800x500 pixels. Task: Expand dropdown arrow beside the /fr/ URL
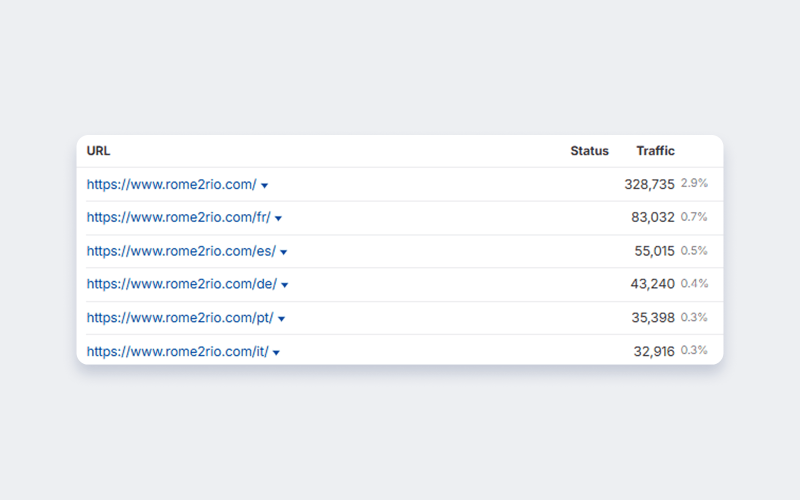point(278,219)
